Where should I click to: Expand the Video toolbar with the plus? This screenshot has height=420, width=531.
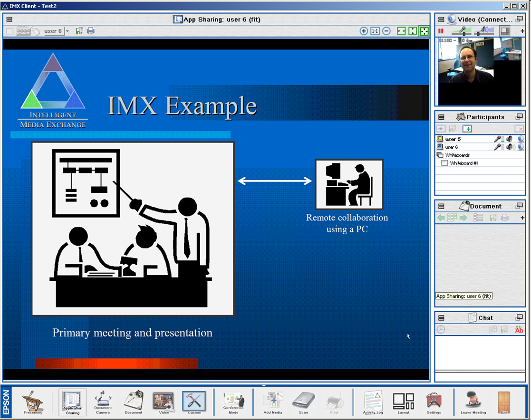click(522, 31)
